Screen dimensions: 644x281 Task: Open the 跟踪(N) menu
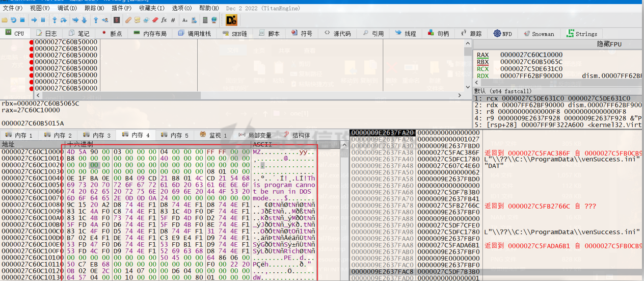[x=95, y=8]
